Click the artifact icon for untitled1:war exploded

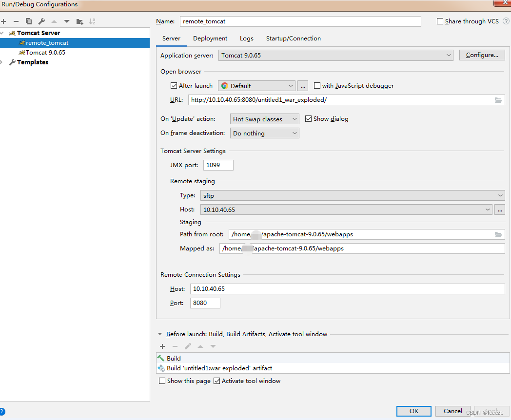point(161,368)
